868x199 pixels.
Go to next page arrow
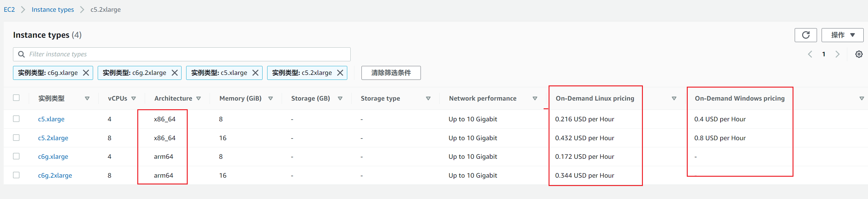pyautogui.click(x=837, y=54)
